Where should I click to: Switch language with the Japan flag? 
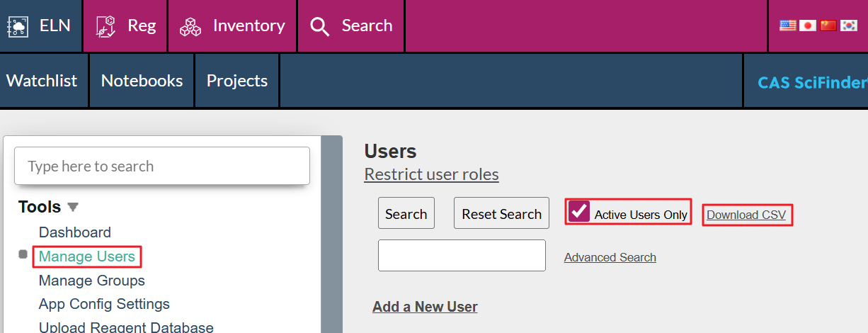pyautogui.click(x=808, y=26)
